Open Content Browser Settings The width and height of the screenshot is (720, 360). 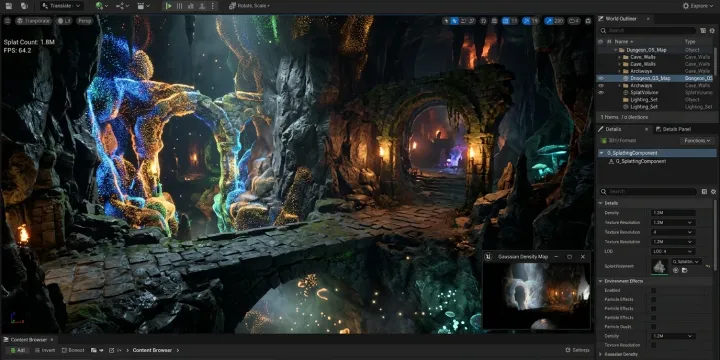578,350
